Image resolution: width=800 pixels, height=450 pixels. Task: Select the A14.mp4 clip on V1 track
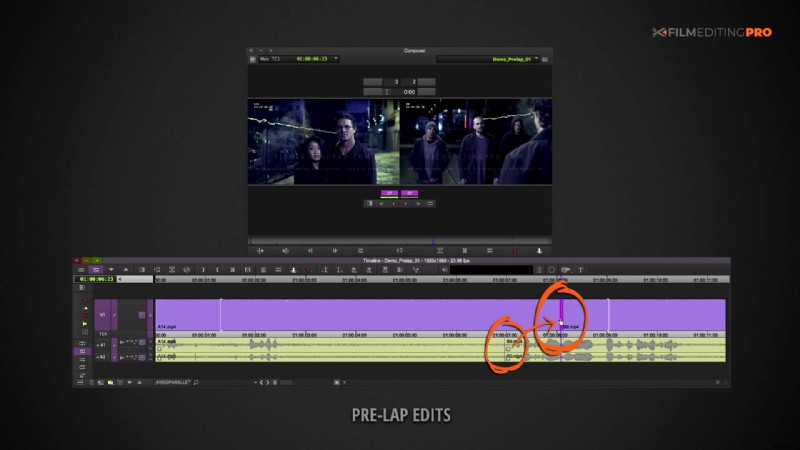[x=358, y=315]
